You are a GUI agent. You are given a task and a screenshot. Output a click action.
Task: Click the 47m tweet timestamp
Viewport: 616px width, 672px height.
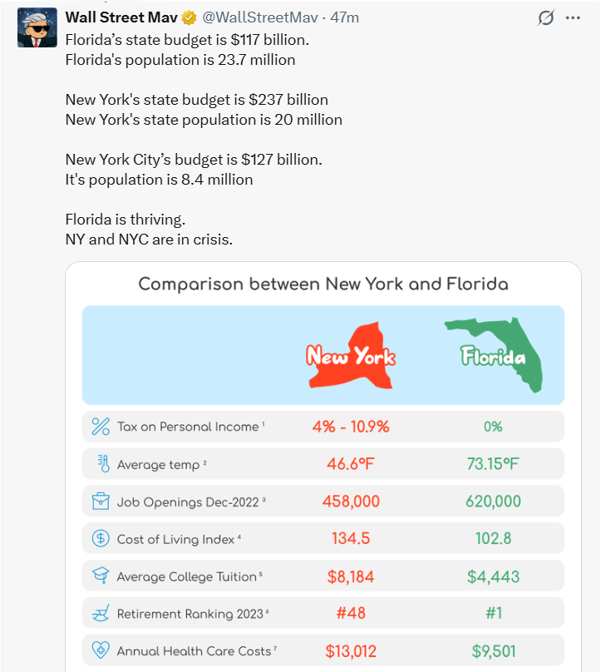[344, 17]
